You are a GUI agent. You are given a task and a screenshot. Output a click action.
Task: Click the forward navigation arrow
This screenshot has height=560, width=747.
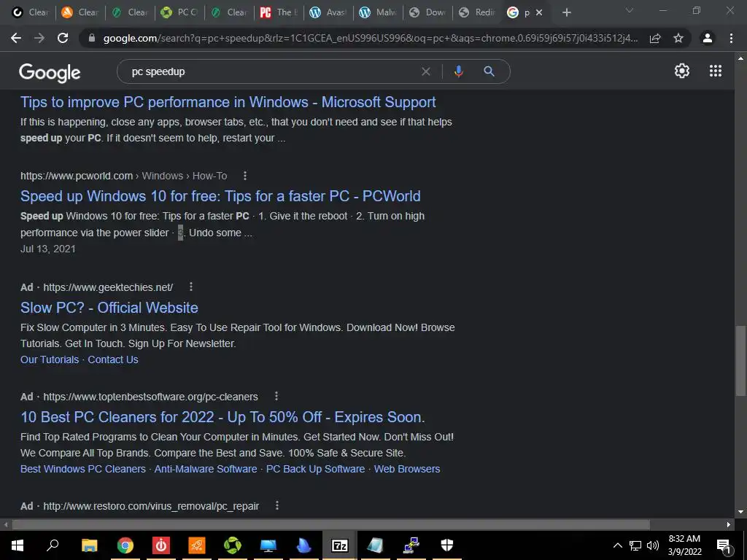click(39, 38)
